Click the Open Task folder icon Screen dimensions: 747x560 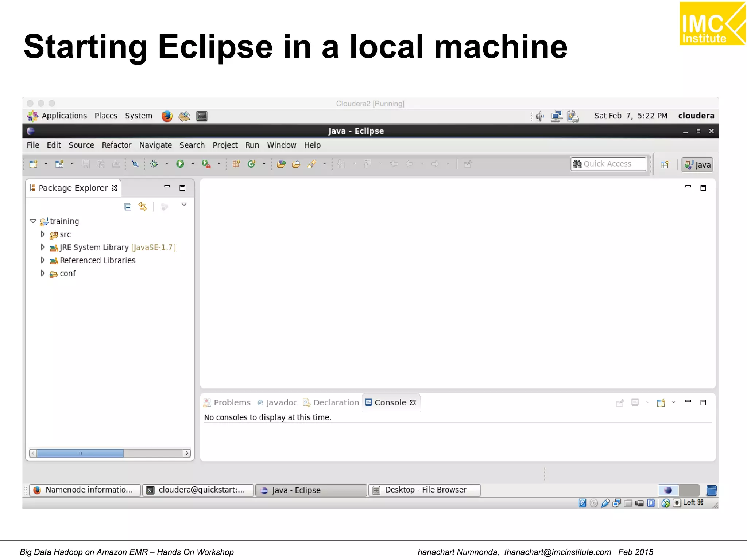296,164
